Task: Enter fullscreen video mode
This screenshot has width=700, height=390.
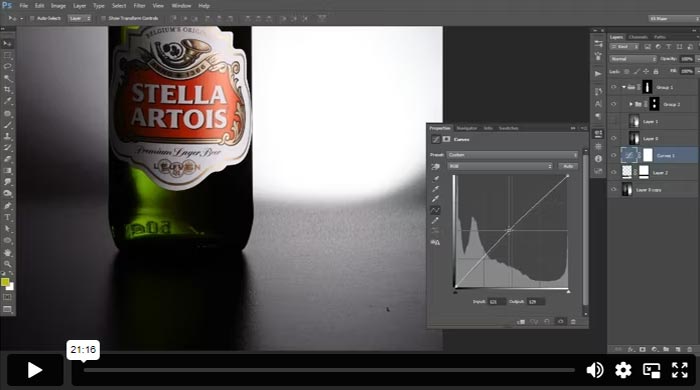Action: coord(679,370)
